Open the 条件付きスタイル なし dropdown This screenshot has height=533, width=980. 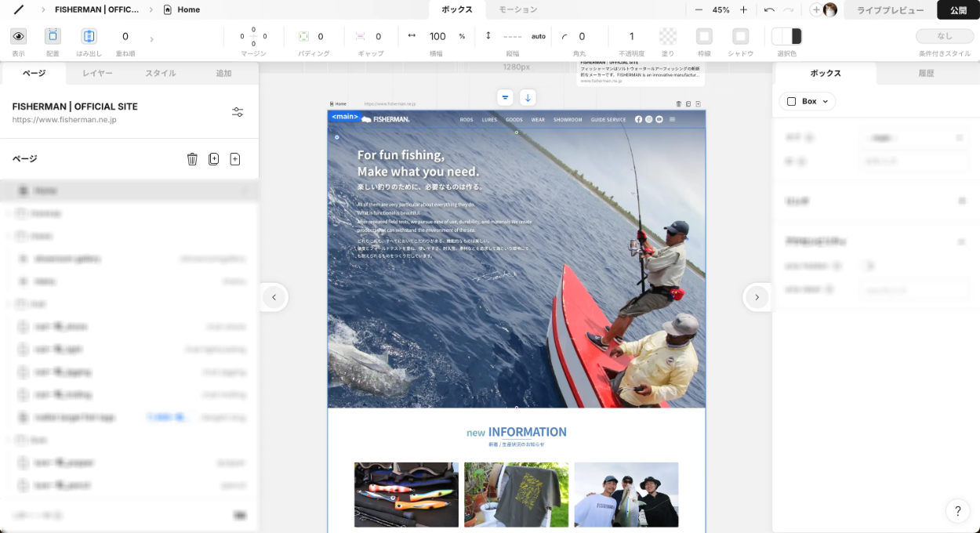945,36
